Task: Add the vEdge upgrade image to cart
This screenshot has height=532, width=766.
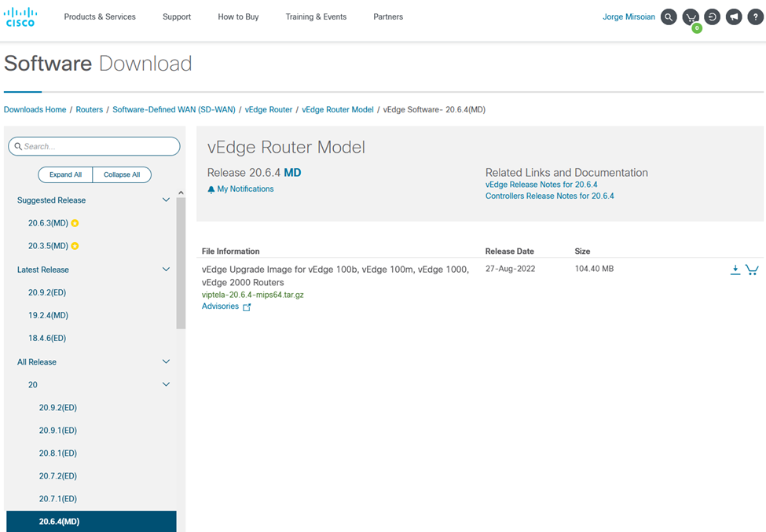Action: [x=753, y=269]
